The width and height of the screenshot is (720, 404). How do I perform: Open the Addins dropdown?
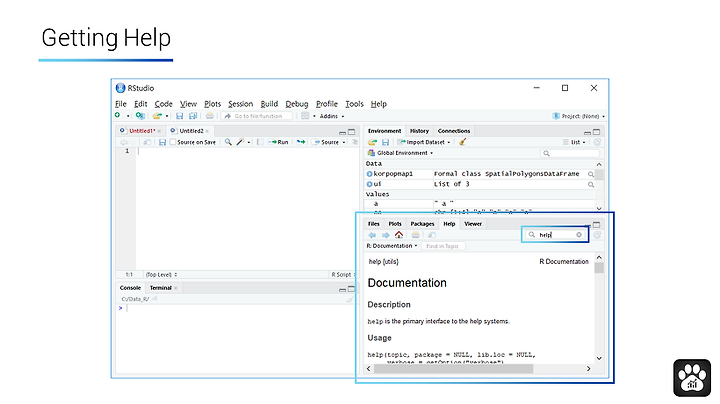point(332,116)
